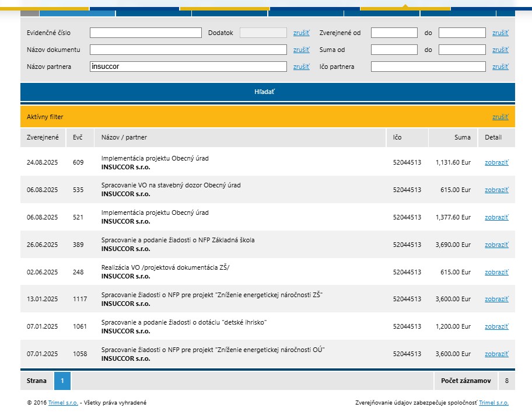
Task: Click the Suma column header
Action: [462, 137]
